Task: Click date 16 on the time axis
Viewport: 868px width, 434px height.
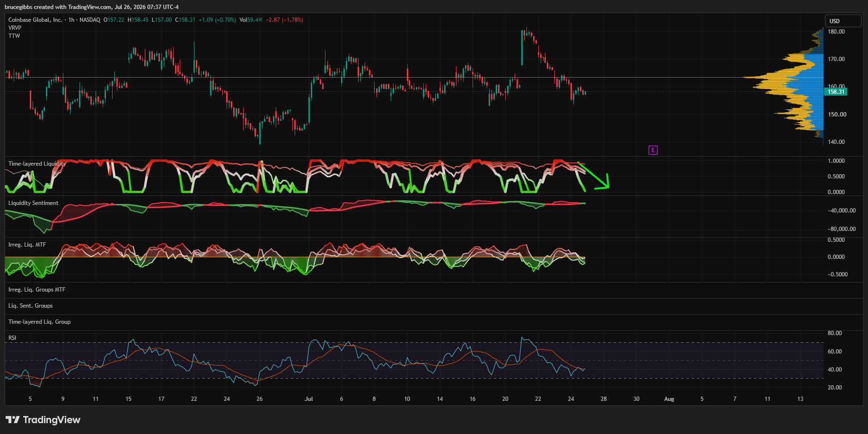Action: click(473, 399)
